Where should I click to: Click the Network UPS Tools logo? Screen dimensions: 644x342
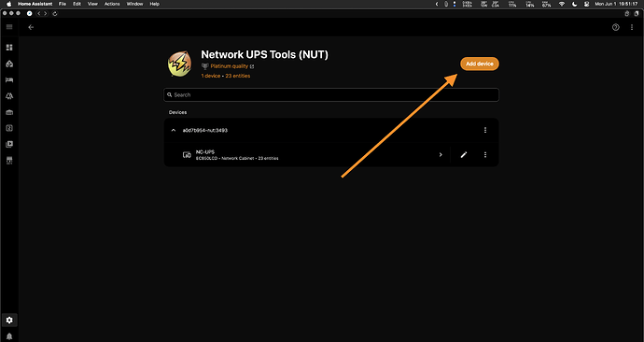(x=179, y=64)
